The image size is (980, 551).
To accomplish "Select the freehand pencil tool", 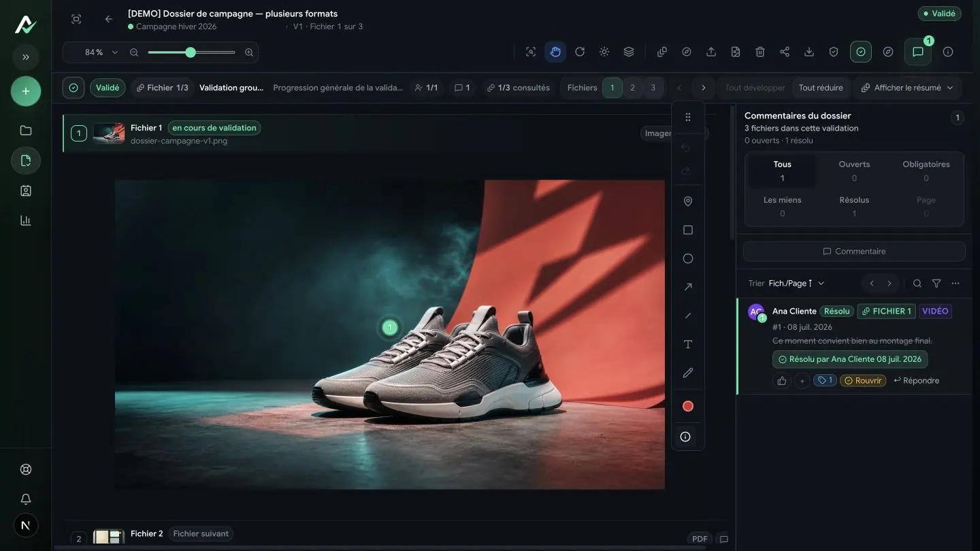I will tap(687, 373).
